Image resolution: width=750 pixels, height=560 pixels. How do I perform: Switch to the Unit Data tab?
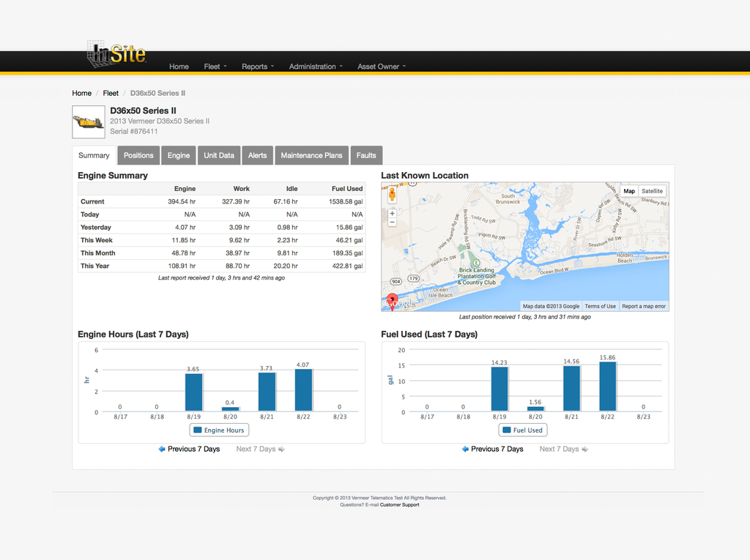click(219, 155)
